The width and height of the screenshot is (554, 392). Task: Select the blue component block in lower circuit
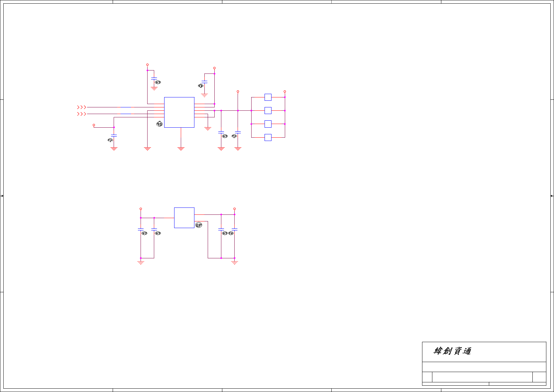click(184, 218)
